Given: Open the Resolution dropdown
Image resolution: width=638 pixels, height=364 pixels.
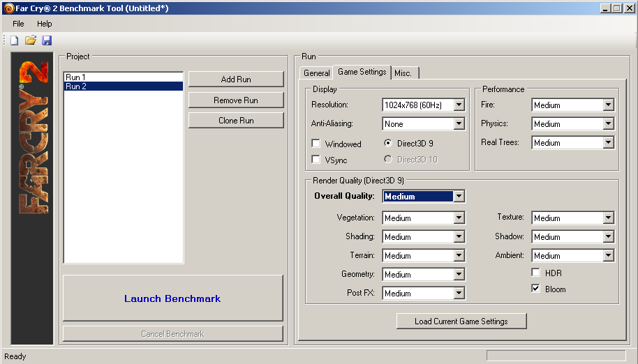Looking at the screenshot, I should [424, 105].
